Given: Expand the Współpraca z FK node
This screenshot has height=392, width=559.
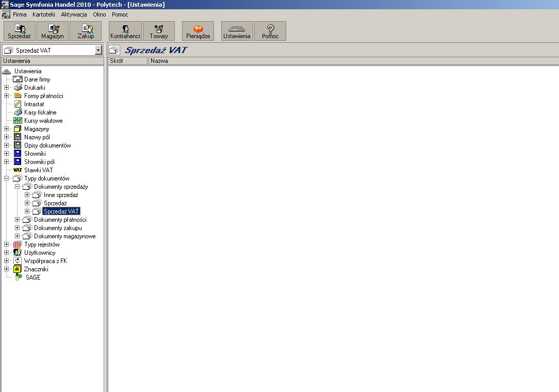Looking at the screenshot, I should (x=6, y=261).
